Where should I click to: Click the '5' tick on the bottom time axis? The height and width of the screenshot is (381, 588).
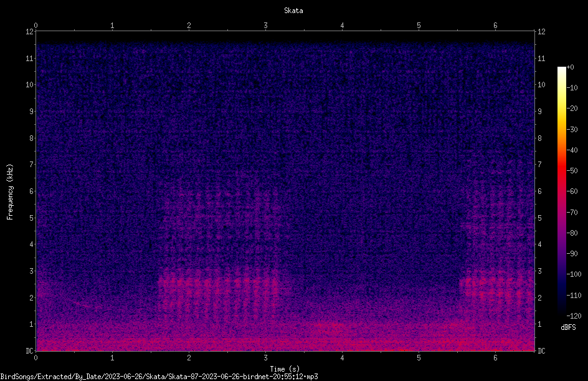pos(419,358)
